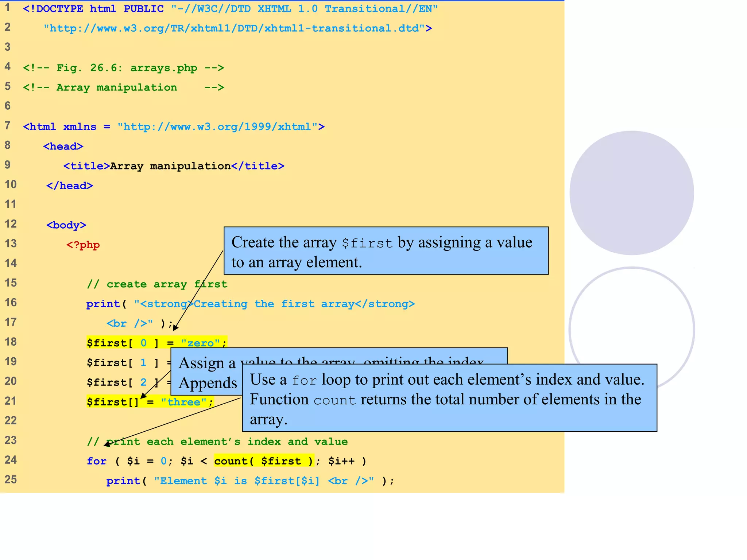Click the red <?php opening tag
Image resolution: width=747 pixels, height=560 pixels.
coord(83,245)
